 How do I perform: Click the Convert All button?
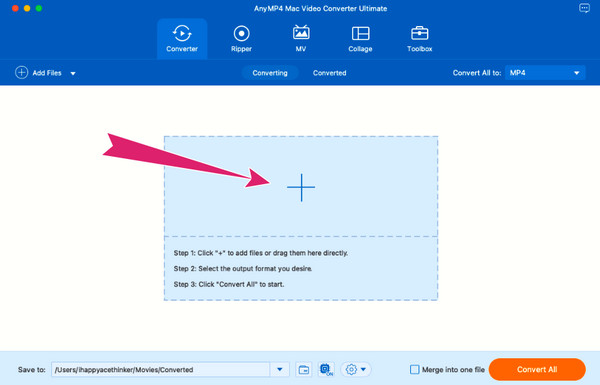pyautogui.click(x=537, y=369)
